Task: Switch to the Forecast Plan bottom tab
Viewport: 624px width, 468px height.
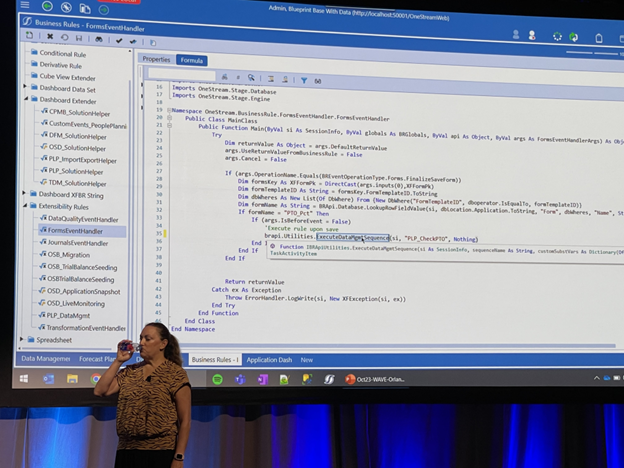Action: point(97,359)
